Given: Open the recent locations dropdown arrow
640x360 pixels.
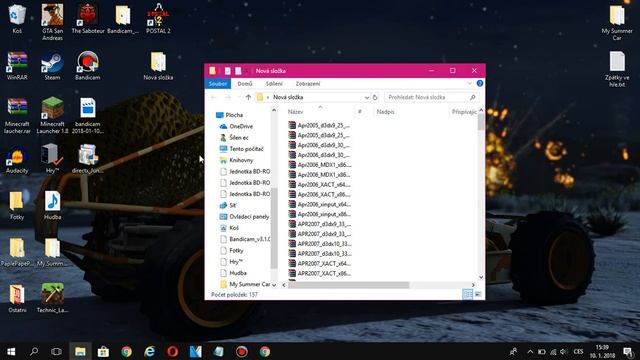Looking at the screenshot, I should [x=238, y=97].
